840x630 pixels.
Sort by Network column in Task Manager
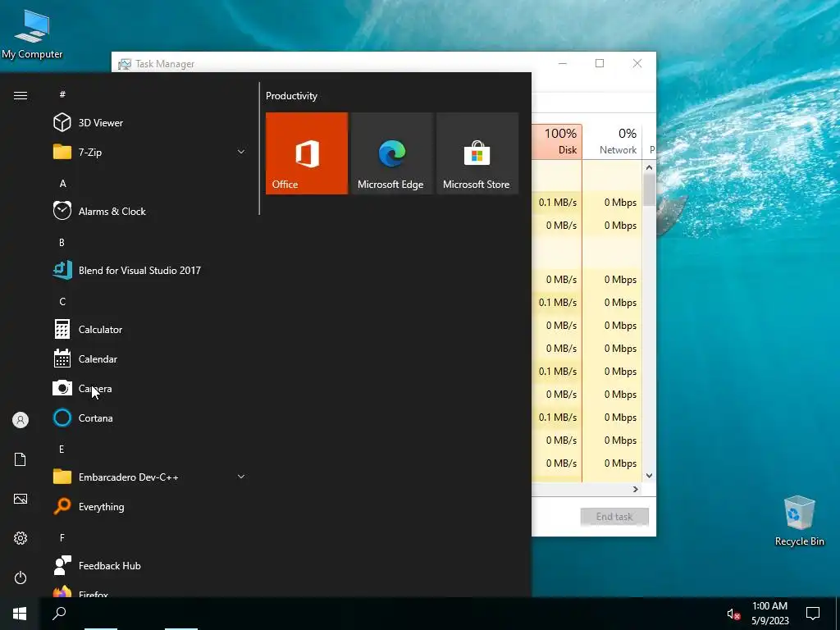(x=612, y=141)
